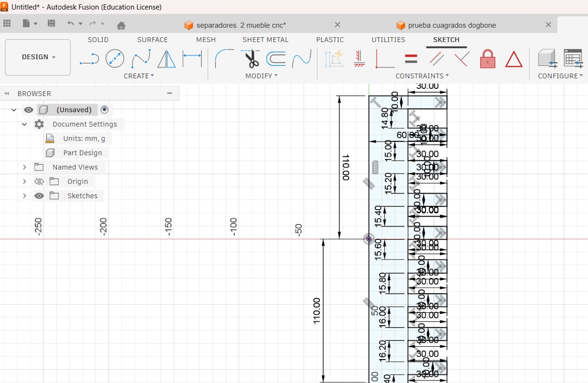
Task: Activate the (Unsaved) component radio button
Action: click(104, 110)
